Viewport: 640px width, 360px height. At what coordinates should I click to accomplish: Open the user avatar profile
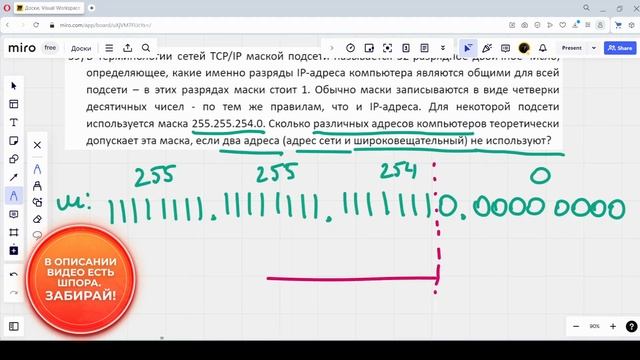point(524,48)
